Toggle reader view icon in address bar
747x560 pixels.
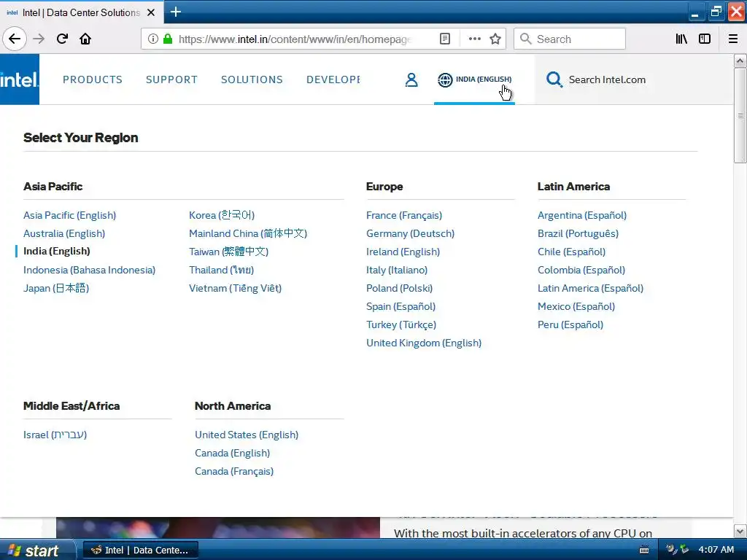[x=444, y=39]
